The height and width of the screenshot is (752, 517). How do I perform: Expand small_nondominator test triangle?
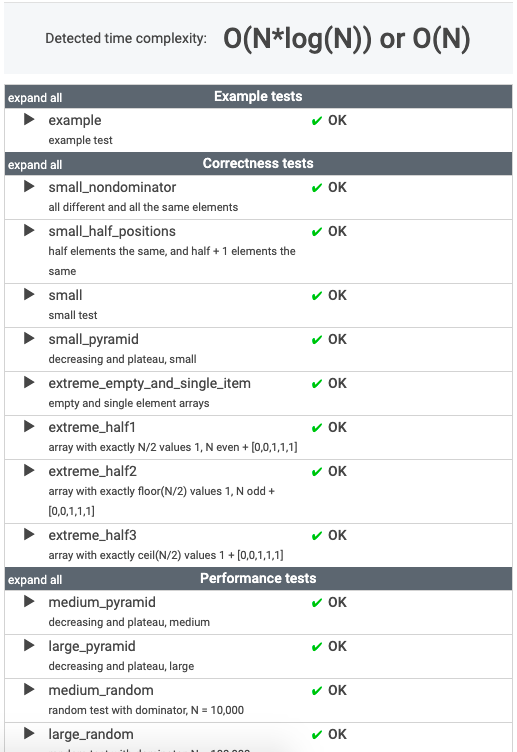[29, 187]
